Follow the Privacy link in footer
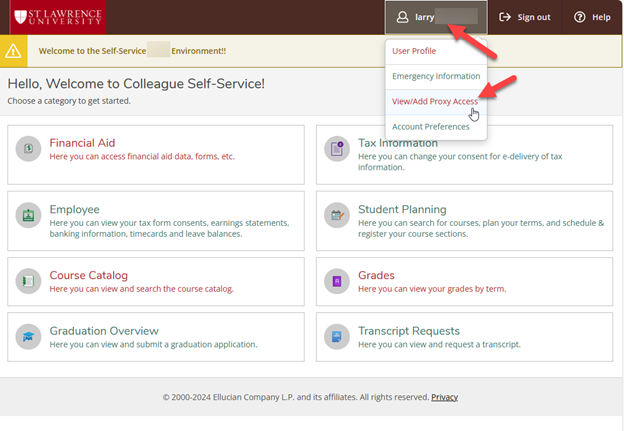Screen dimensions: 624x431 pos(445,397)
